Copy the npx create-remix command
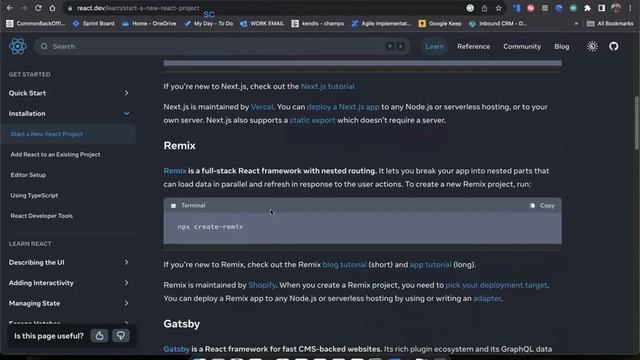This screenshot has height=360, width=640. [x=542, y=205]
